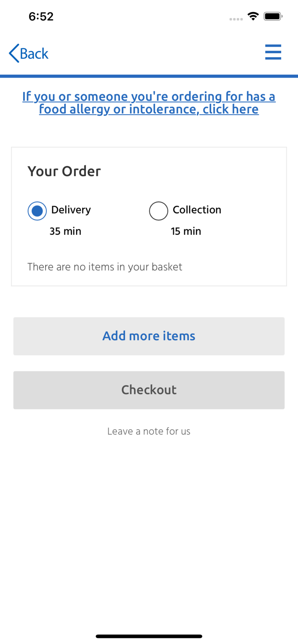Open the hamburger menu icon

(x=273, y=52)
